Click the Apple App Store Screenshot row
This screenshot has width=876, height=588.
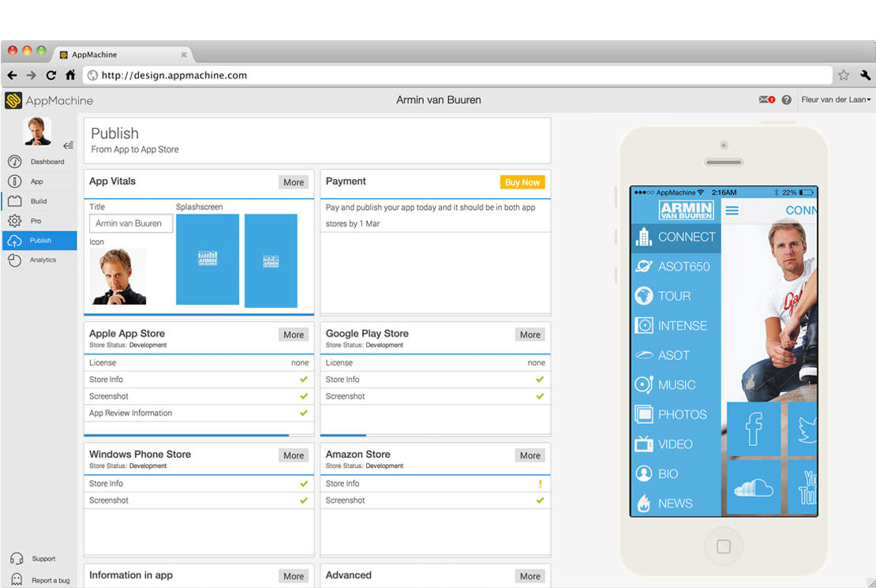pos(199,396)
